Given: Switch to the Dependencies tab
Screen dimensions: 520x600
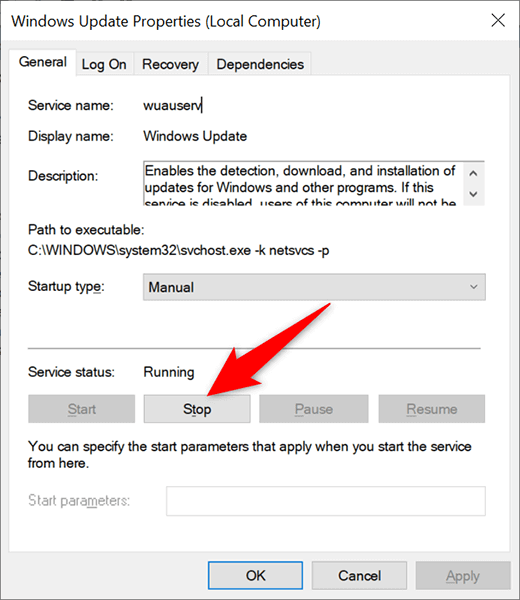Looking at the screenshot, I should pos(260,64).
